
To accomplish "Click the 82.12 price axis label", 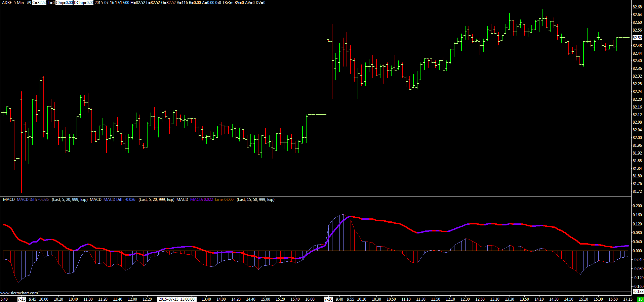I will (x=637, y=115).
